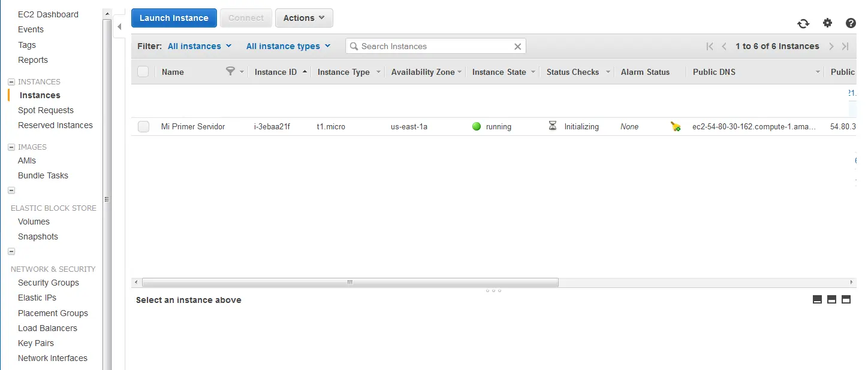This screenshot has height=370, width=868.
Task: Click the us-east-1a zone cell
Action: [409, 126]
